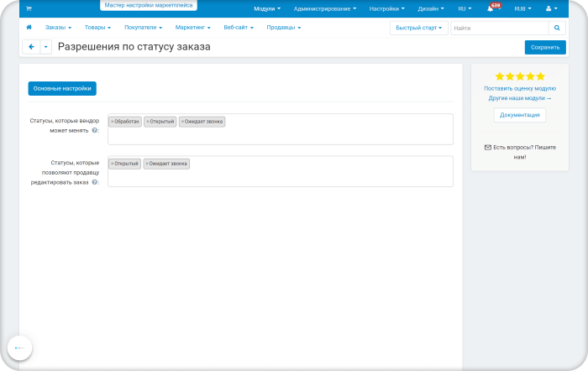
Task: Open the Веб-сайт menu
Action: coord(239,28)
